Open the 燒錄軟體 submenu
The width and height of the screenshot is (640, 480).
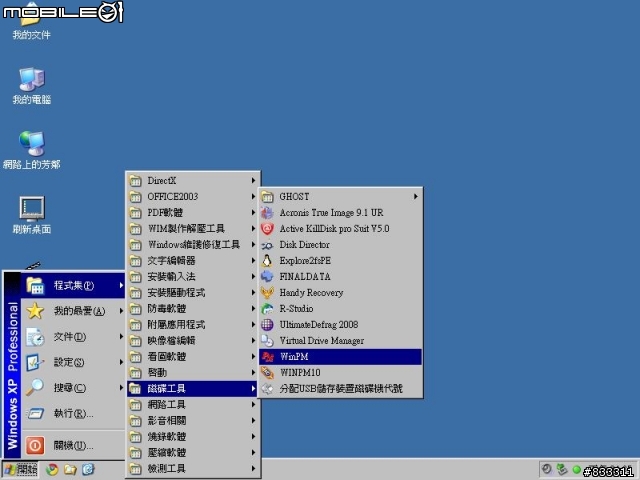point(193,436)
